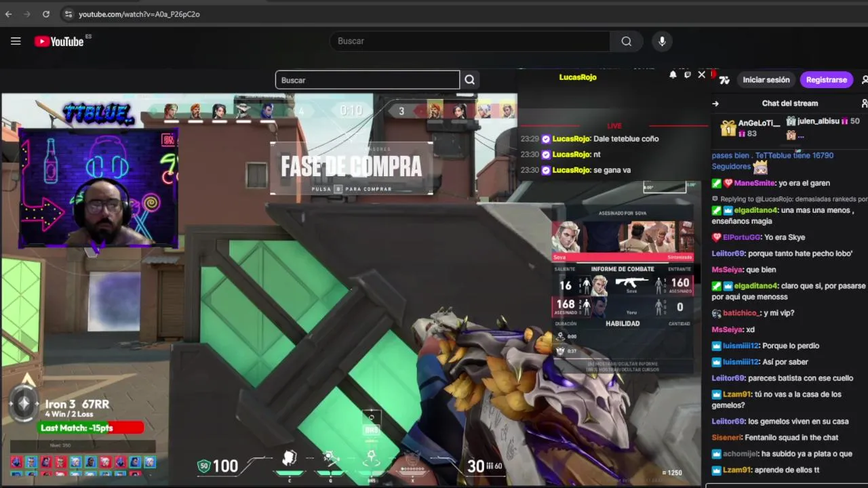Image resolution: width=868 pixels, height=488 pixels.
Task: Click the LucasRojo channel name header
Action: point(578,77)
